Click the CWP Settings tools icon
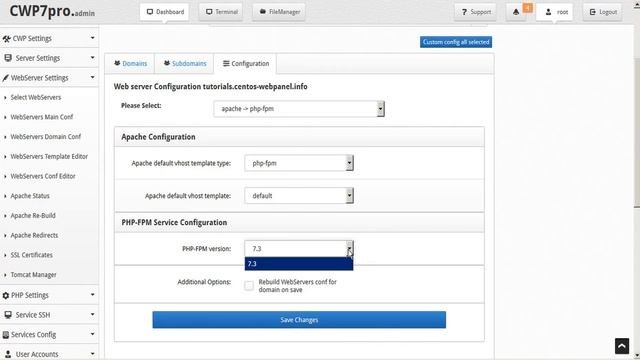640x360 pixels. point(6,39)
